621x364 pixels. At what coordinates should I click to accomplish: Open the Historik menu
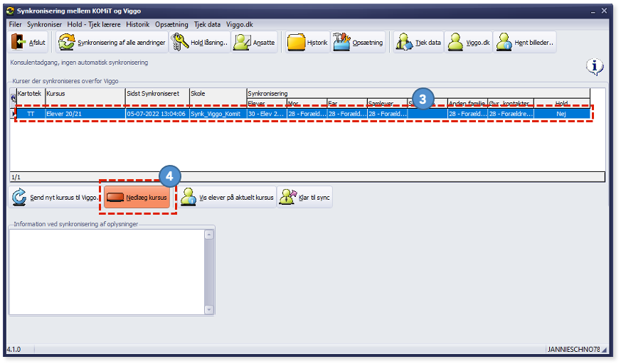pos(138,25)
